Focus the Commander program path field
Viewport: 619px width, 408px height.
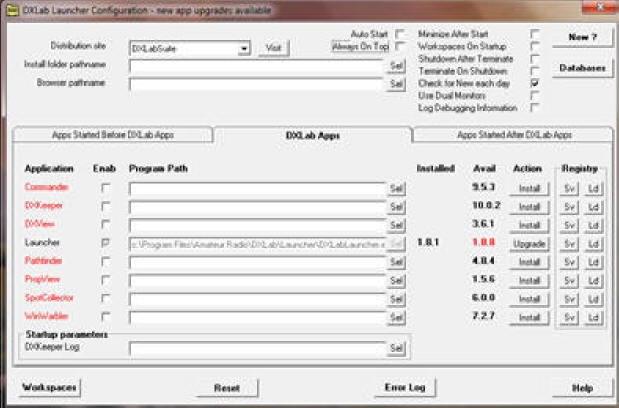257,189
